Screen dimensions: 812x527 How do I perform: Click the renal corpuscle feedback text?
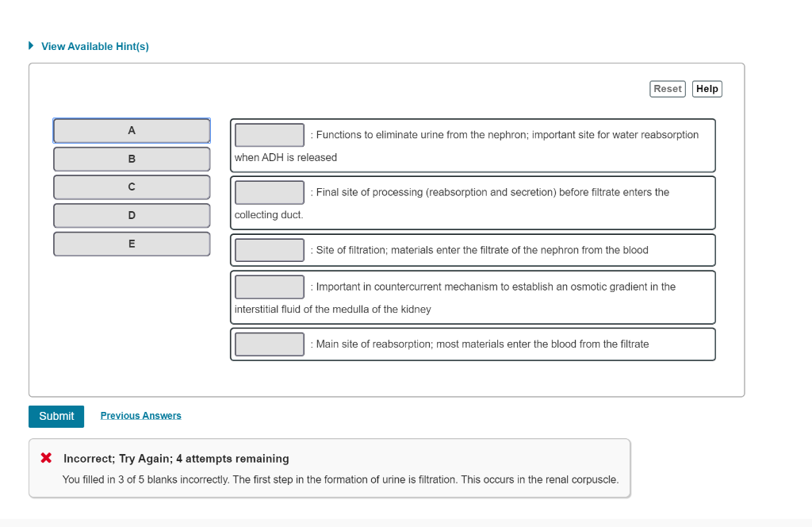click(x=341, y=479)
